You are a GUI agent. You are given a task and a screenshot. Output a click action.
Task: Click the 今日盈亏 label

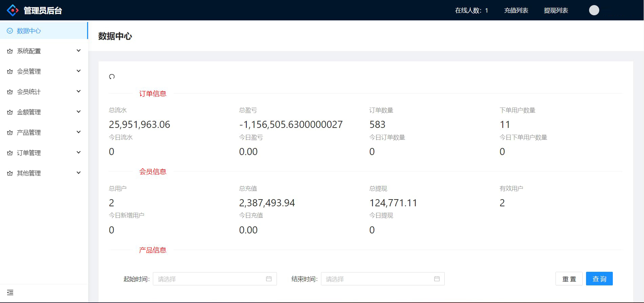click(x=251, y=137)
